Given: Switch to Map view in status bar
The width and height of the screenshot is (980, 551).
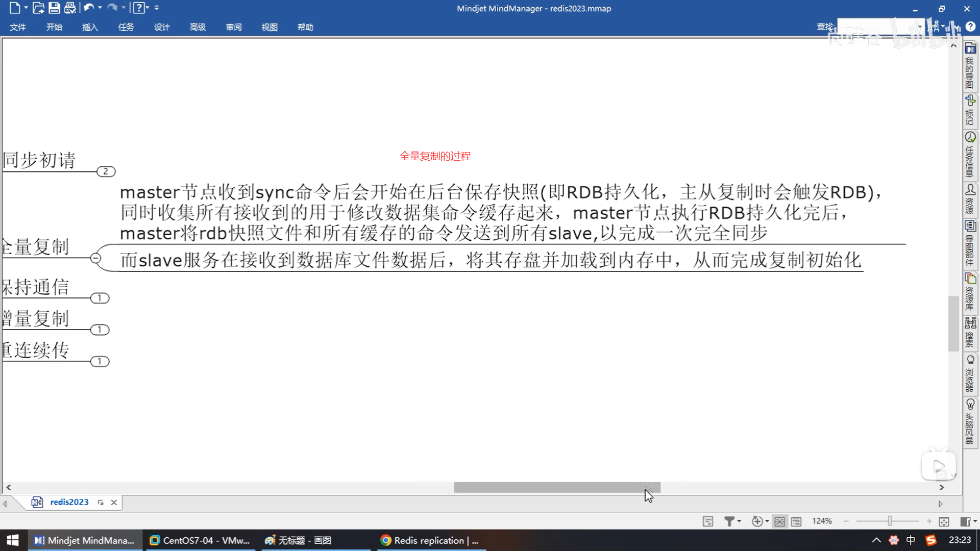Looking at the screenshot, I should click(779, 521).
